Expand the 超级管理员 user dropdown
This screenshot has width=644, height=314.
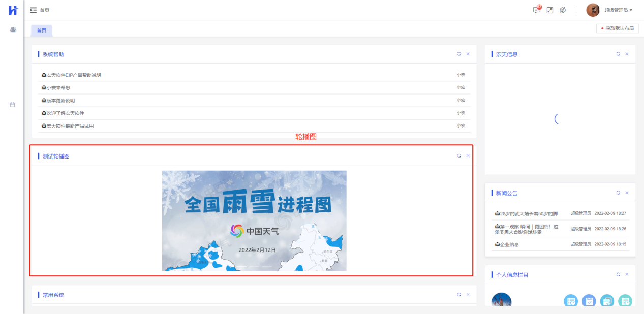[x=618, y=10]
